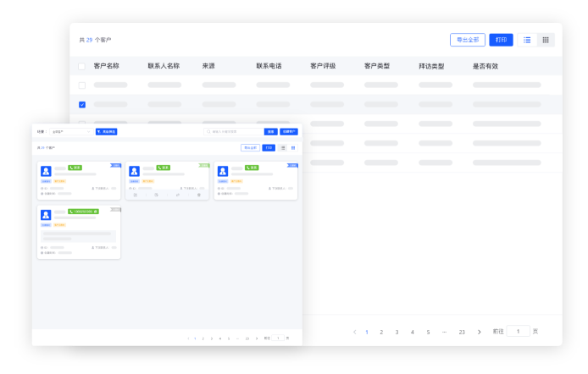Click the avatar icon on the first customer card
588x374 pixels.
46,171
